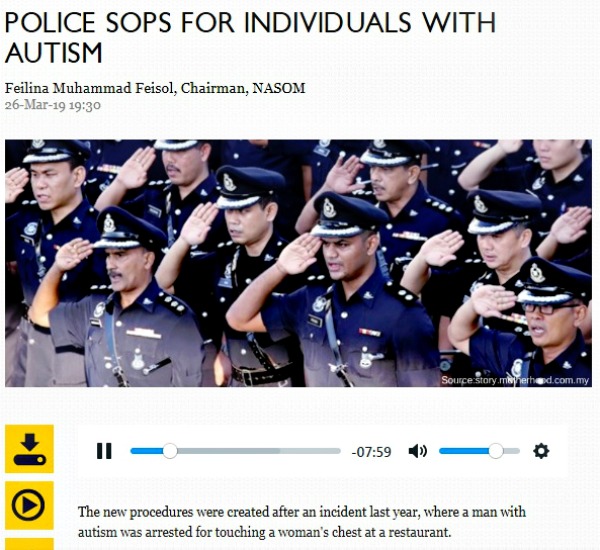Click the police officers article image
The width and height of the screenshot is (600, 550).
click(298, 263)
